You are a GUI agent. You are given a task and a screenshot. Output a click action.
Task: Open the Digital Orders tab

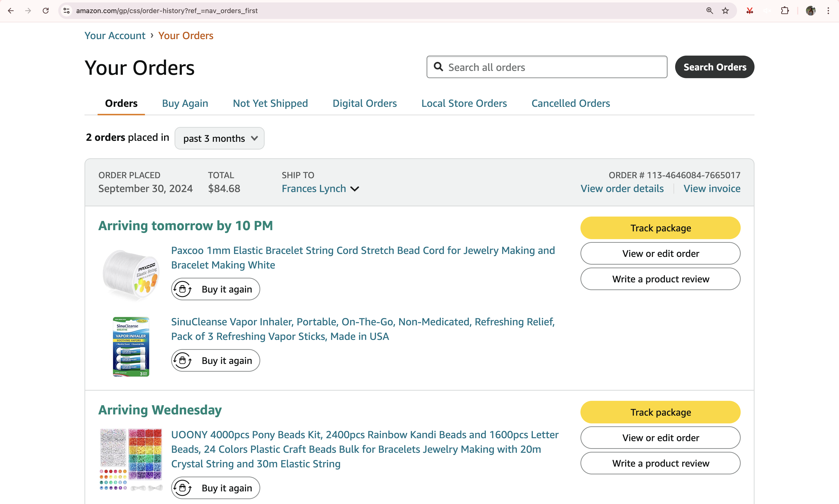[365, 103]
